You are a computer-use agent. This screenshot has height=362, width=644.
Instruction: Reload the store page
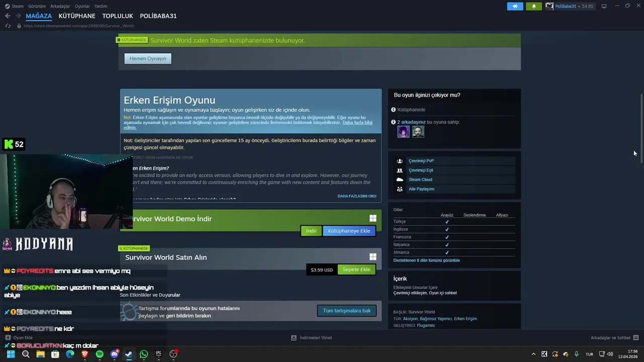tap(8, 26)
